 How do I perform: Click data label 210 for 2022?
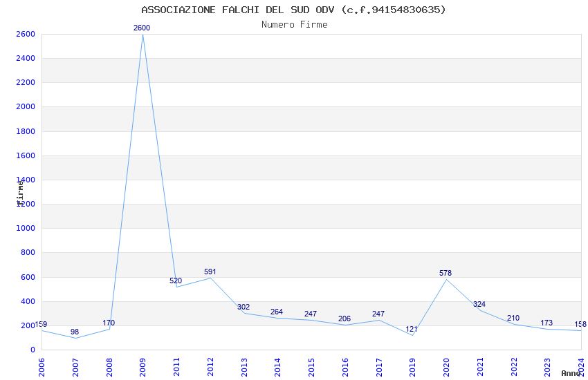pyautogui.click(x=513, y=318)
